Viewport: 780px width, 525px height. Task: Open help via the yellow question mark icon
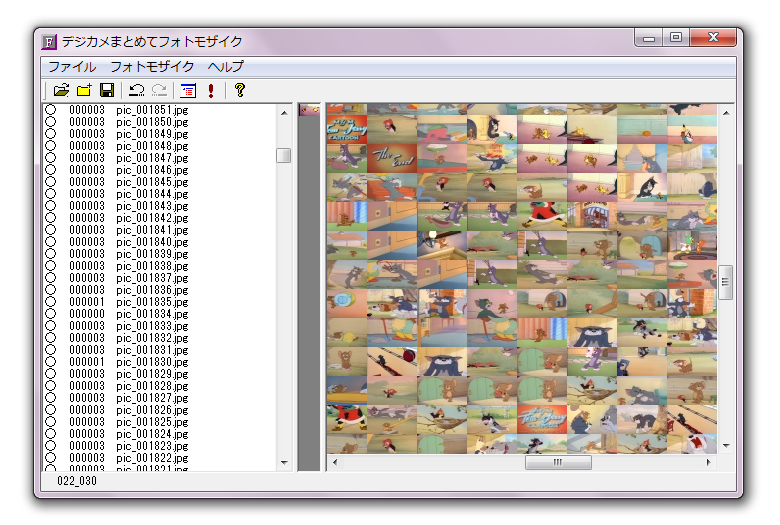(240, 90)
